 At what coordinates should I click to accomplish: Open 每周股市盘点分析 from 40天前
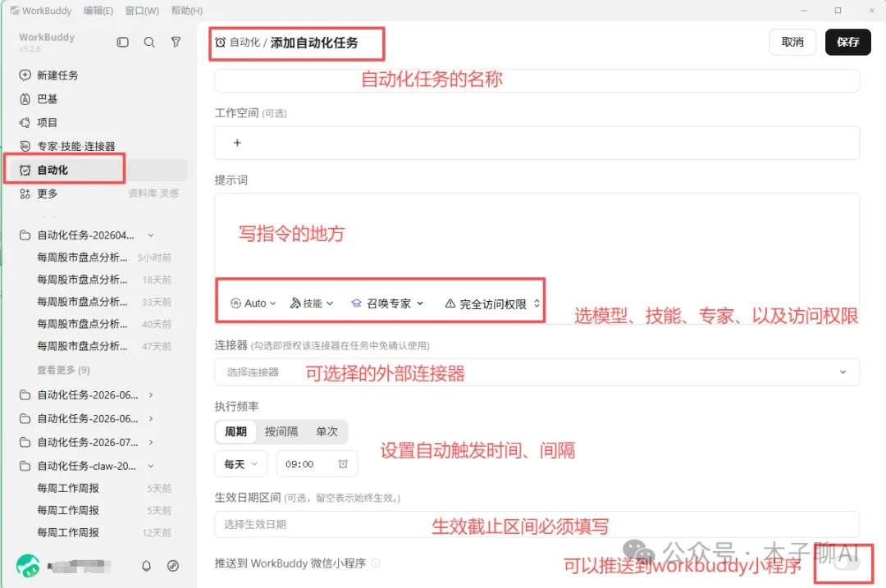pyautogui.click(x=104, y=324)
